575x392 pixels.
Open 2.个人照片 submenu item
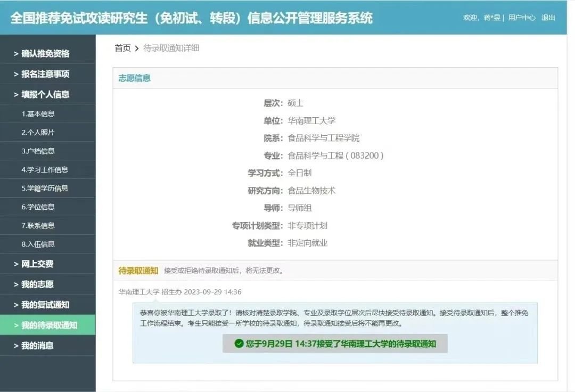[x=38, y=132]
